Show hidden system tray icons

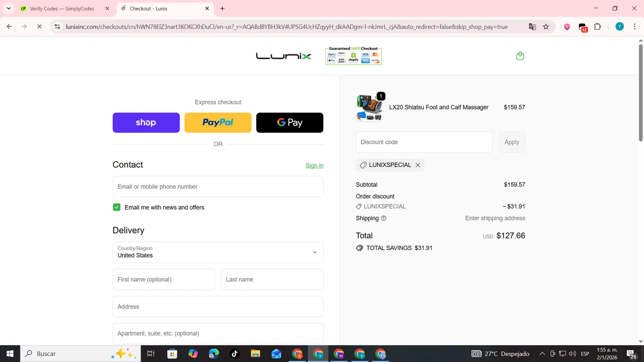click(542, 354)
